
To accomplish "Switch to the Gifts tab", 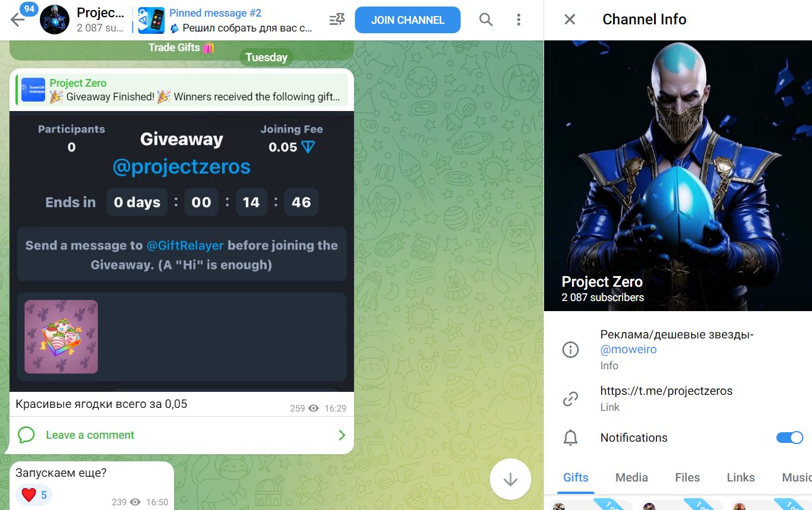I will click(x=576, y=477).
